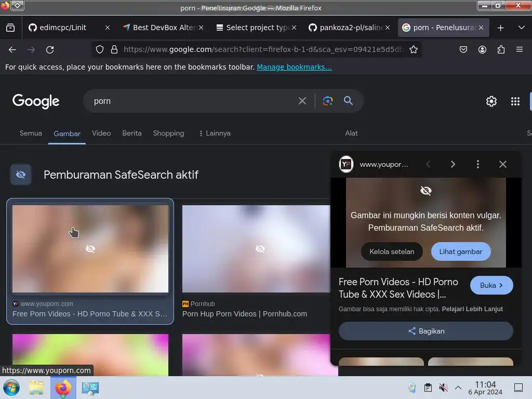The height and width of the screenshot is (399, 532).
Task: Click the forward navigation arrow
Action: pyautogui.click(x=31, y=50)
